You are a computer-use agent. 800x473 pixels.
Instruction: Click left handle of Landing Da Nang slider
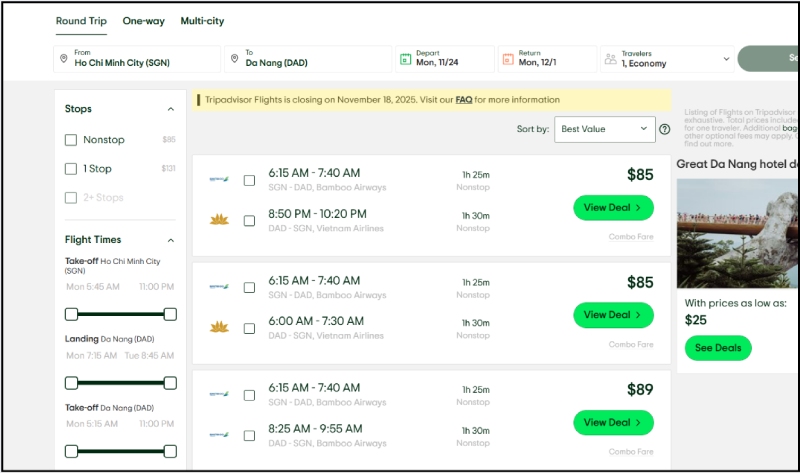pos(71,383)
